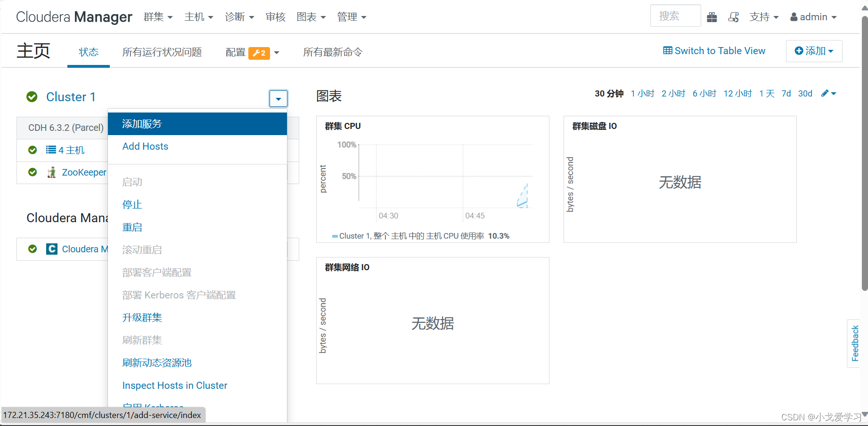The height and width of the screenshot is (426, 868).
Task: Set chart time range to 2 小时
Action: [x=673, y=94]
